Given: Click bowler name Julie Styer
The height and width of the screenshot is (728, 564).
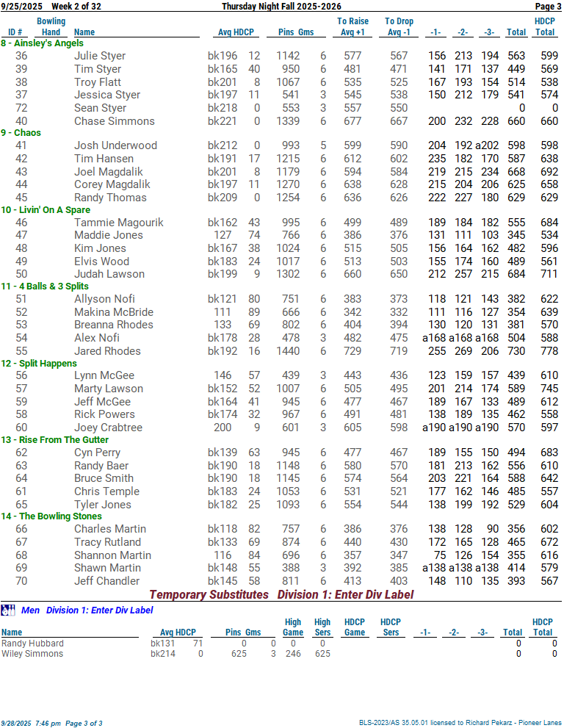Looking at the screenshot, I should [100, 56].
